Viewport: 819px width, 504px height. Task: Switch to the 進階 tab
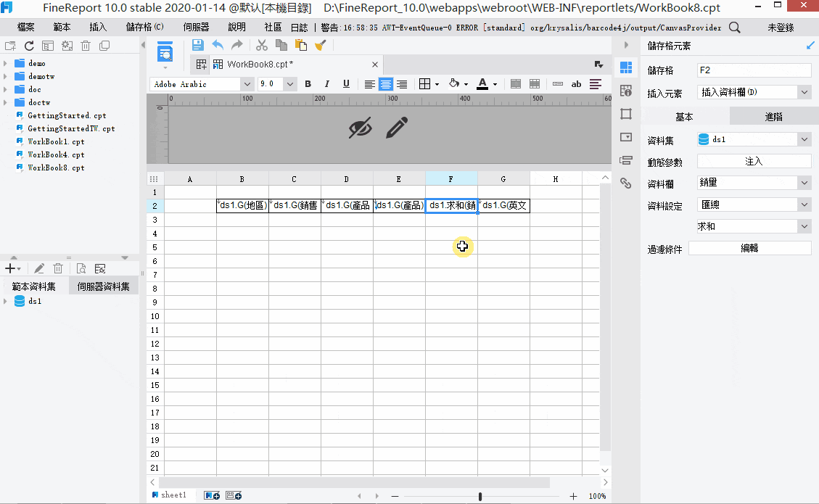773,117
